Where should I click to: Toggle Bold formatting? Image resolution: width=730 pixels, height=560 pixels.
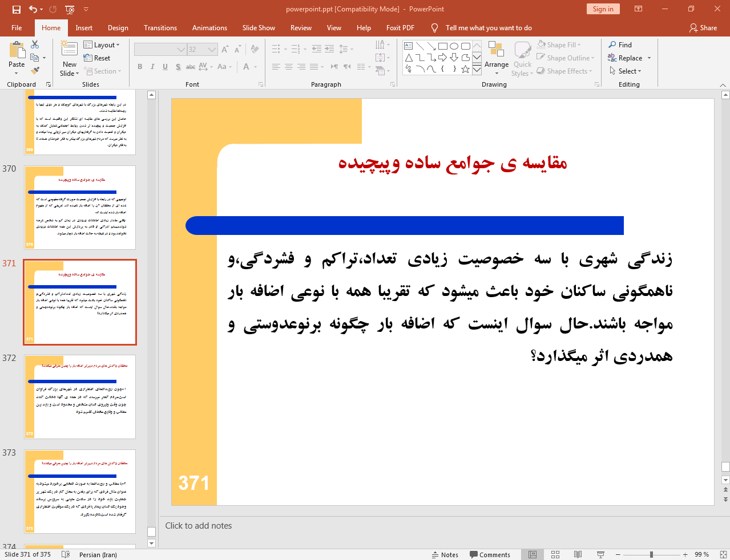[140, 67]
